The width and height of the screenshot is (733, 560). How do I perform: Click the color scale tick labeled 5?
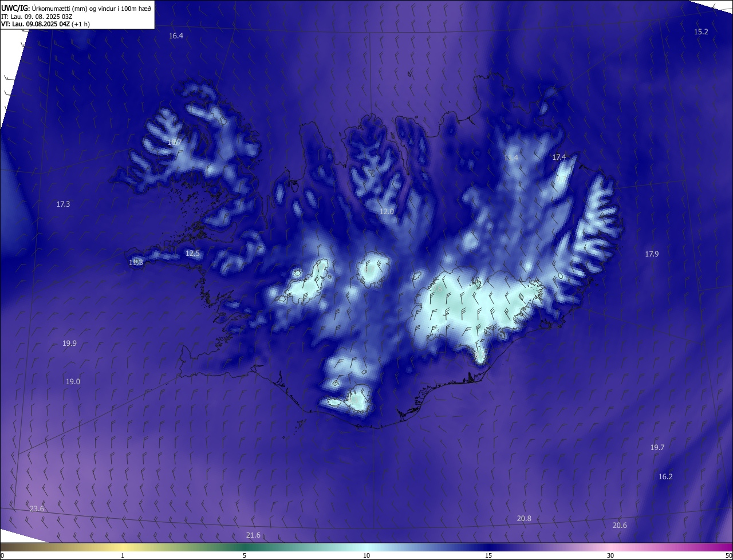click(245, 556)
